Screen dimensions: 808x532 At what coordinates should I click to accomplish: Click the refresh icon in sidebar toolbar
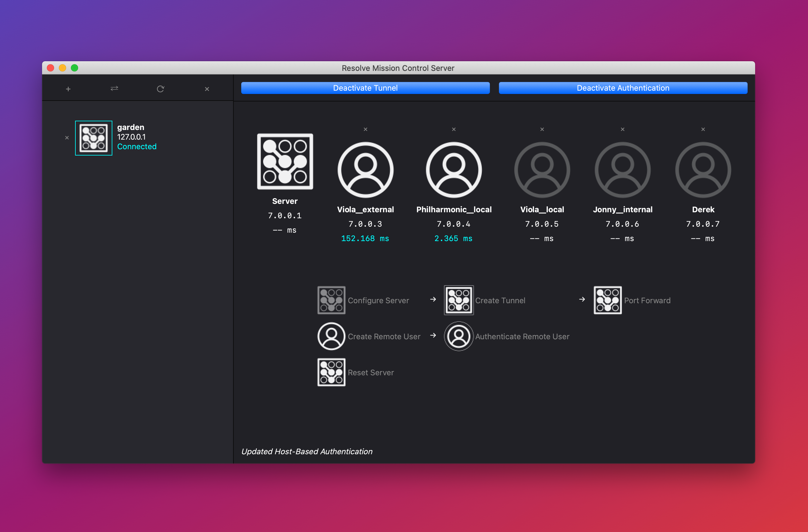tap(161, 89)
